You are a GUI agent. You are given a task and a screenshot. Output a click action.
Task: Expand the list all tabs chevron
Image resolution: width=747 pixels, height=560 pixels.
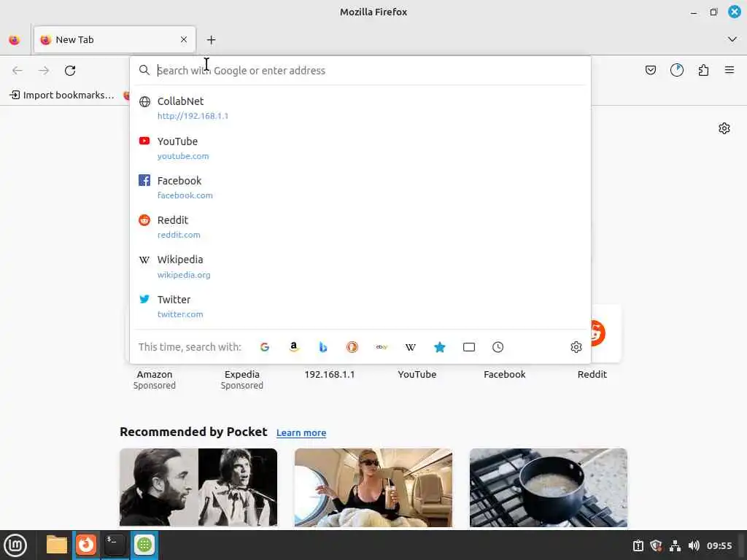pos(732,39)
